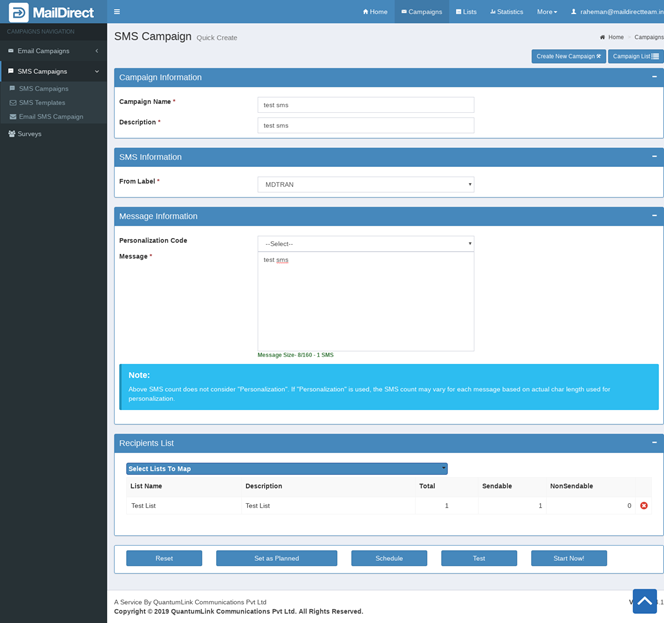664x623 pixels.
Task: Click the Campaign Name input field
Action: pyautogui.click(x=365, y=105)
